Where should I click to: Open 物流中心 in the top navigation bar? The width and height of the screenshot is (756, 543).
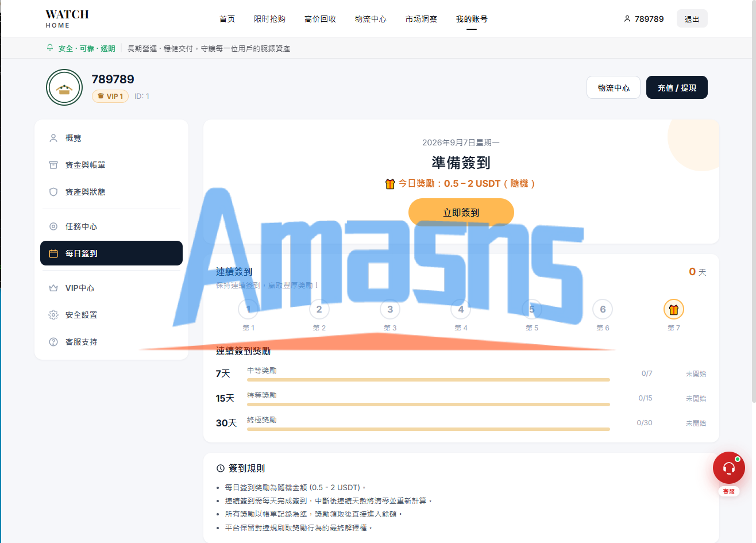coord(371,19)
